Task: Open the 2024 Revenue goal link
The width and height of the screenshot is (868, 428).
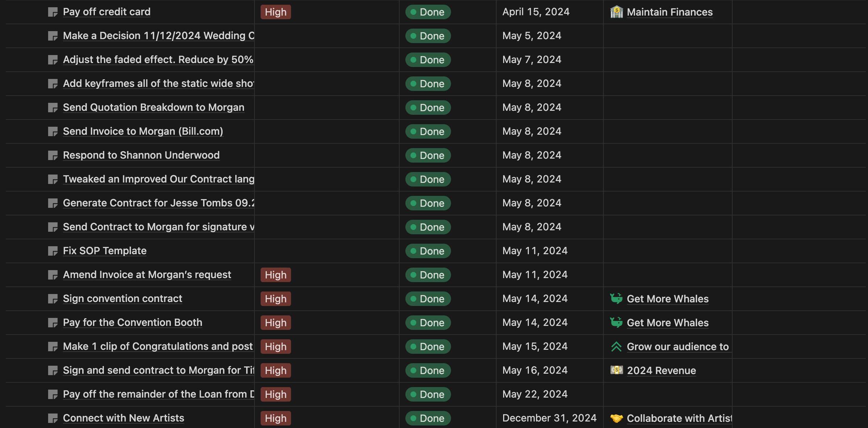Action: pyautogui.click(x=661, y=370)
